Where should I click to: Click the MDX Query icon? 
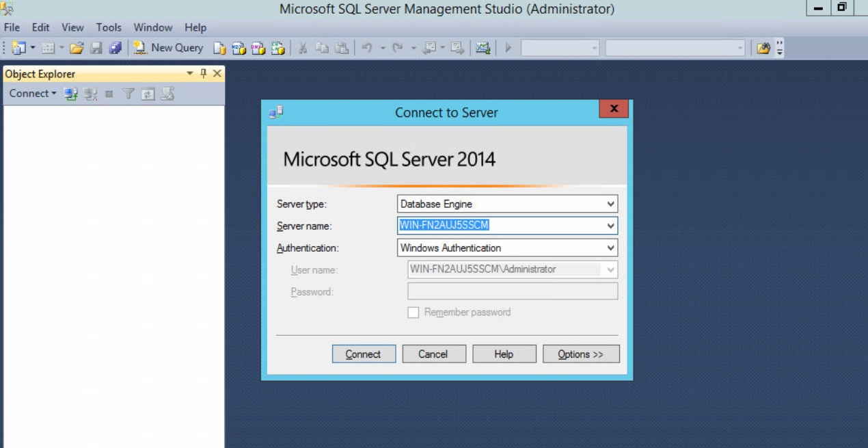[x=239, y=48]
